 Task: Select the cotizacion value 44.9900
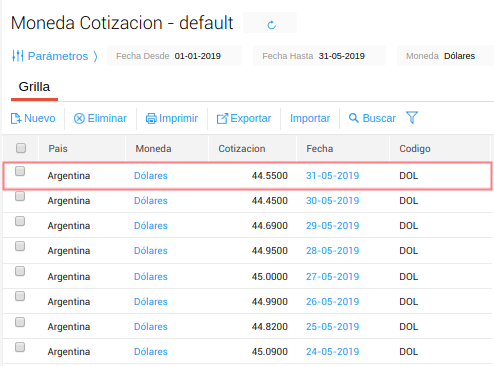(x=270, y=302)
